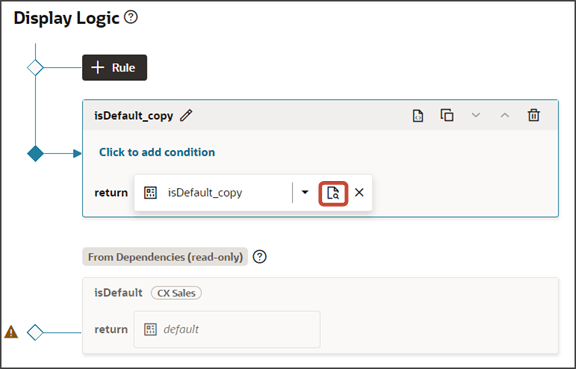The height and width of the screenshot is (369, 576).
Task: Edit the isDefault_copy rule name with pencil icon
Action: [x=186, y=115]
